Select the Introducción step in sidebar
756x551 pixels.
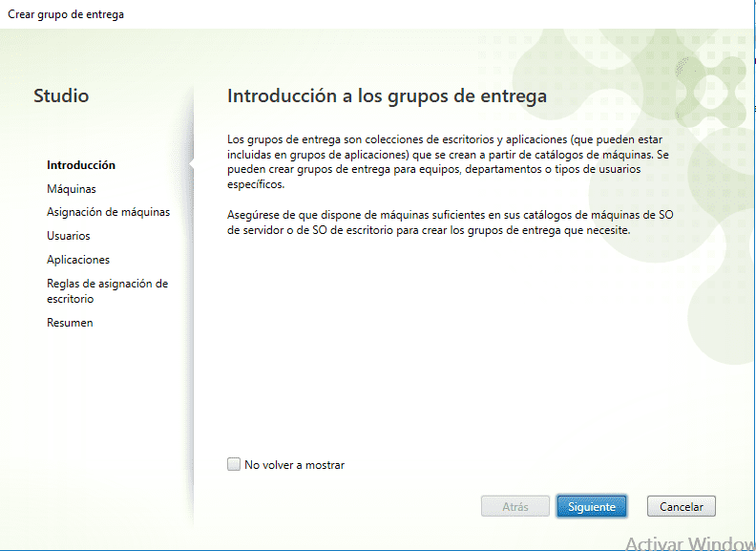[81, 165]
